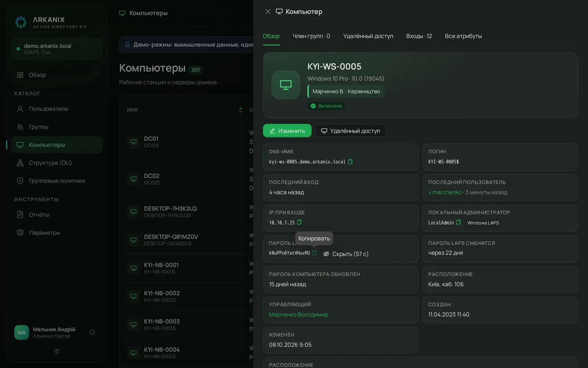The height and width of the screenshot is (368, 588).
Task: Open Параметры in sidebar
Action: pos(57,233)
